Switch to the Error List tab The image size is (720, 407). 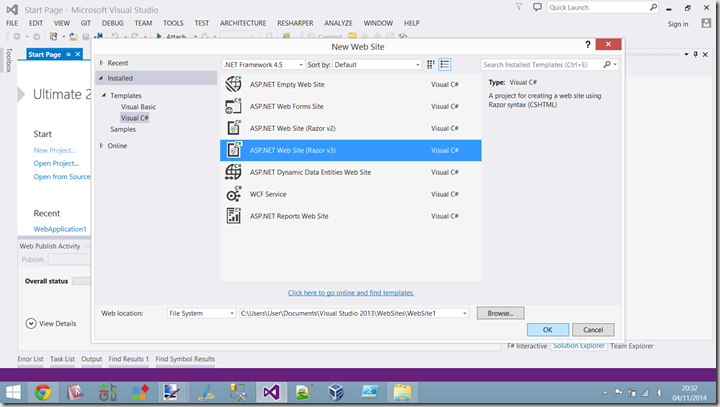click(30, 359)
